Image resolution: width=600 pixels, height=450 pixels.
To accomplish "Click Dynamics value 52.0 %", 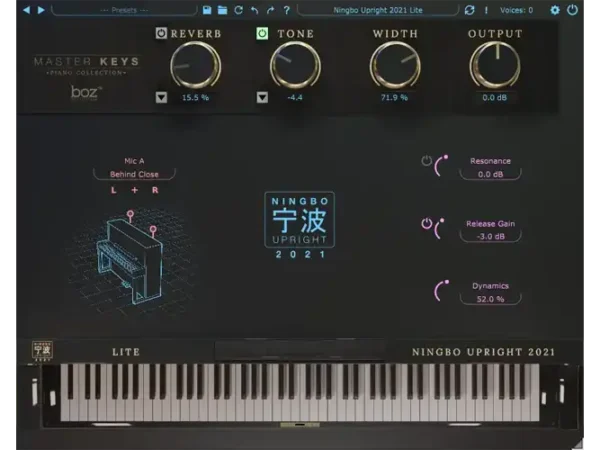I will tap(491, 299).
